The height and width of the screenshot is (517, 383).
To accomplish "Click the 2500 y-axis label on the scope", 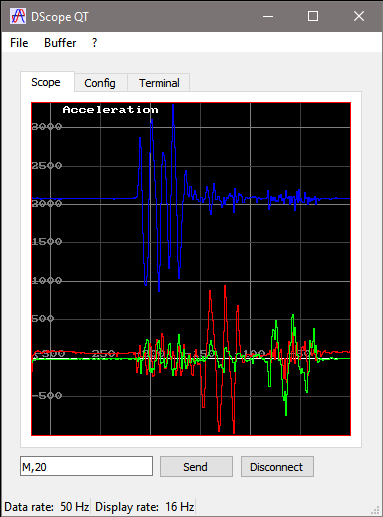I will (47, 166).
